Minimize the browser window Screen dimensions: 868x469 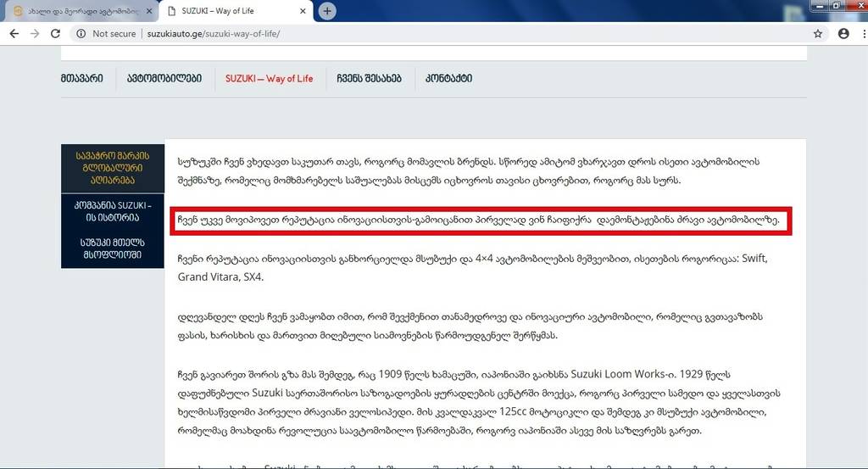point(820,6)
